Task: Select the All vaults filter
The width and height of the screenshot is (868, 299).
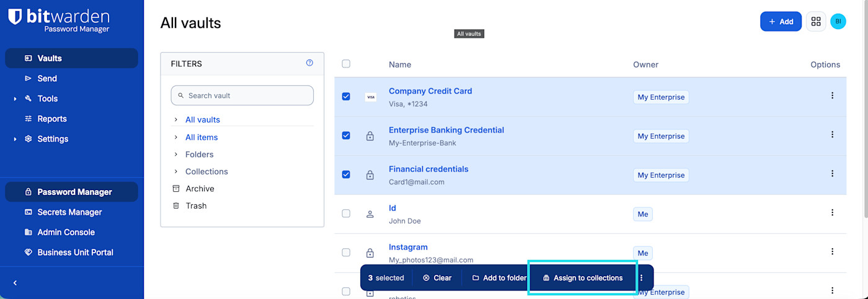Action: click(203, 119)
